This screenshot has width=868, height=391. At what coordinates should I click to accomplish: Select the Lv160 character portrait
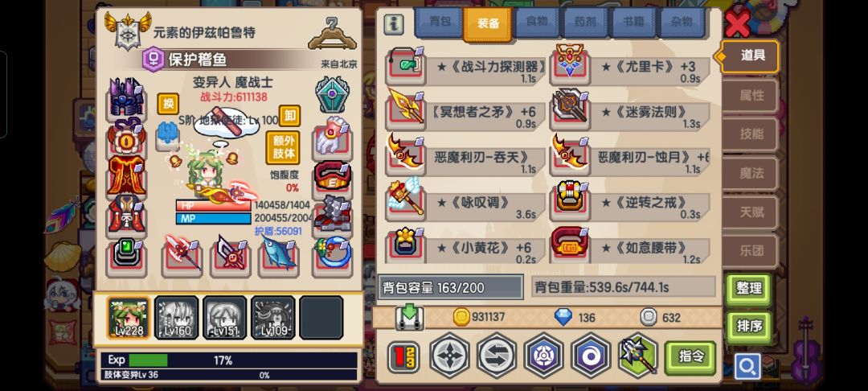[177, 317]
